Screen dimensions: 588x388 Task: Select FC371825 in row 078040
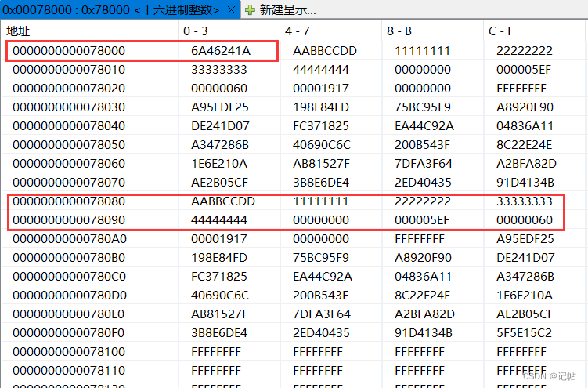(321, 125)
